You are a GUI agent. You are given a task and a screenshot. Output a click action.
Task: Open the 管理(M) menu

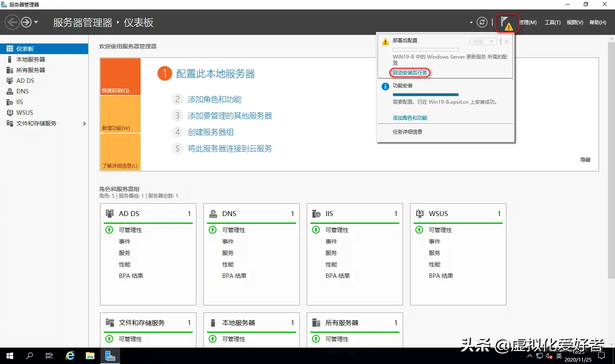click(528, 23)
